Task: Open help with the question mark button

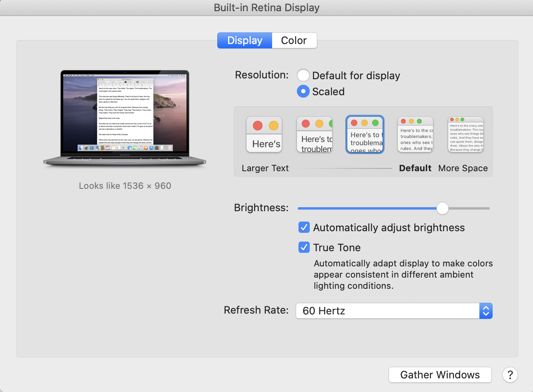Action: [x=510, y=375]
